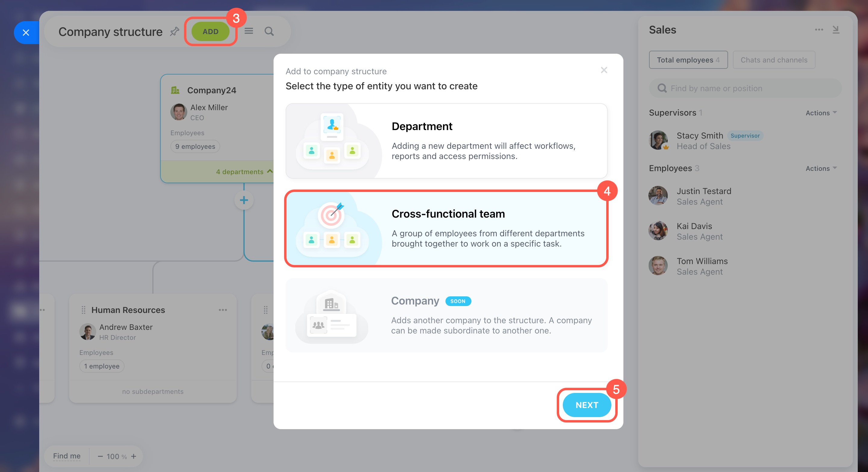The width and height of the screenshot is (868, 472).
Task: Open Human Resources card three-dot menu
Action: [223, 310]
